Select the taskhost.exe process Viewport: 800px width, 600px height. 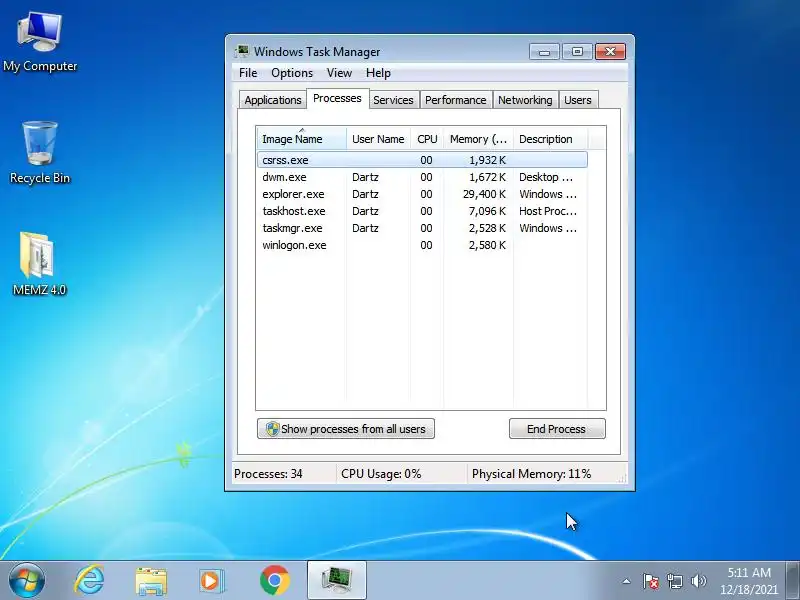[x=422, y=211]
